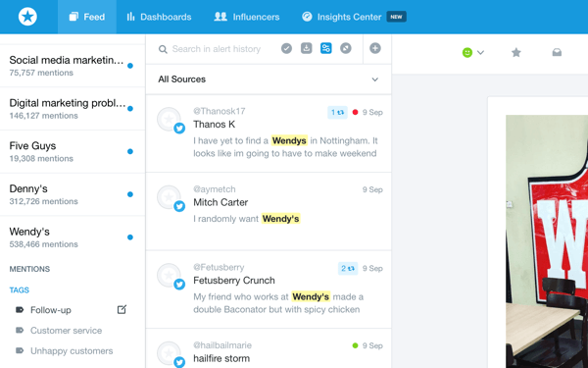
Task: Add new source plus icon
Action: (375, 48)
